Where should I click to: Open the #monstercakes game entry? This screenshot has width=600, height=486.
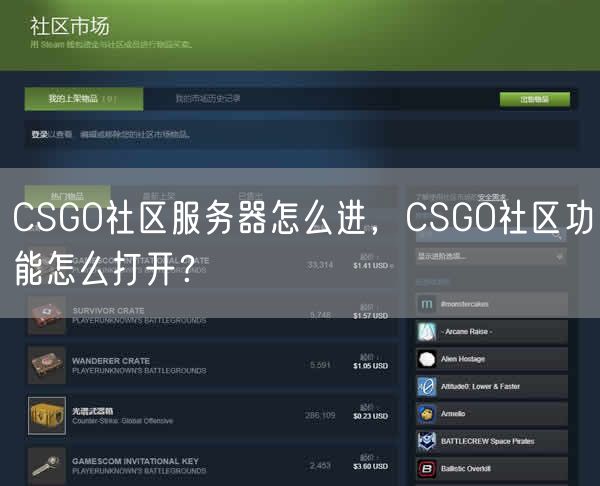[x=492, y=304]
